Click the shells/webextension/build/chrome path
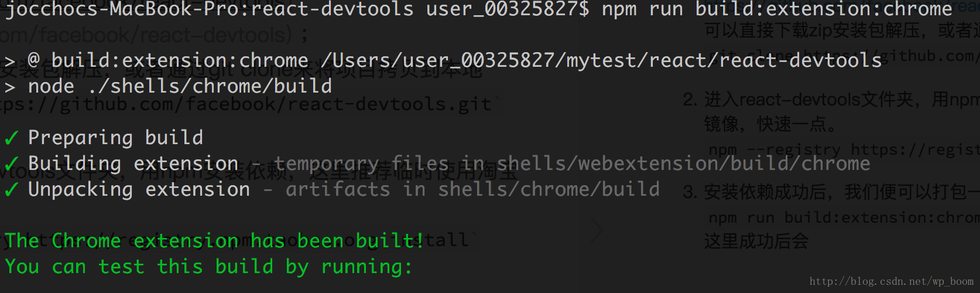Image resolution: width=980 pixels, height=293 pixels. click(683, 164)
